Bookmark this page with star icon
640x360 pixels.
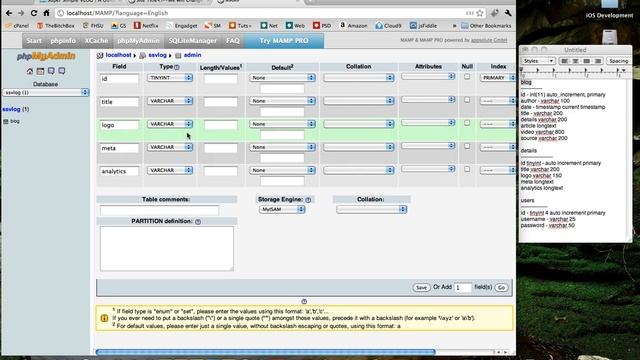click(x=480, y=13)
